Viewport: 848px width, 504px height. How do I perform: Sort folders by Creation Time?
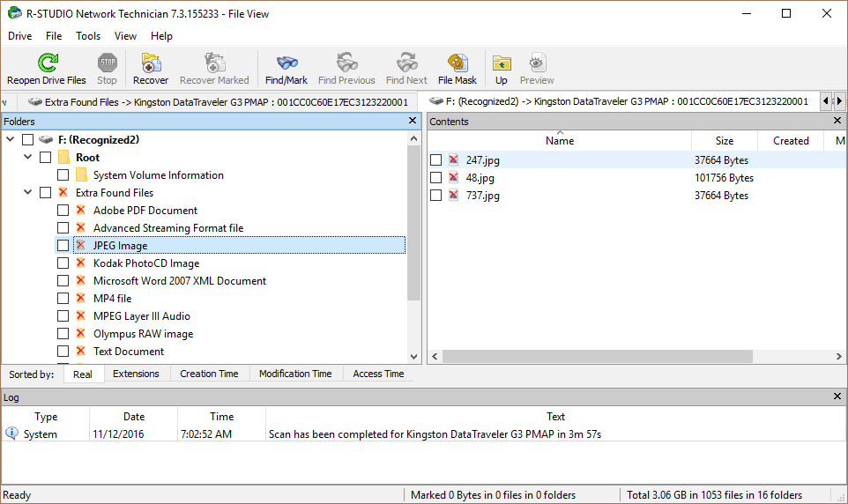click(209, 374)
